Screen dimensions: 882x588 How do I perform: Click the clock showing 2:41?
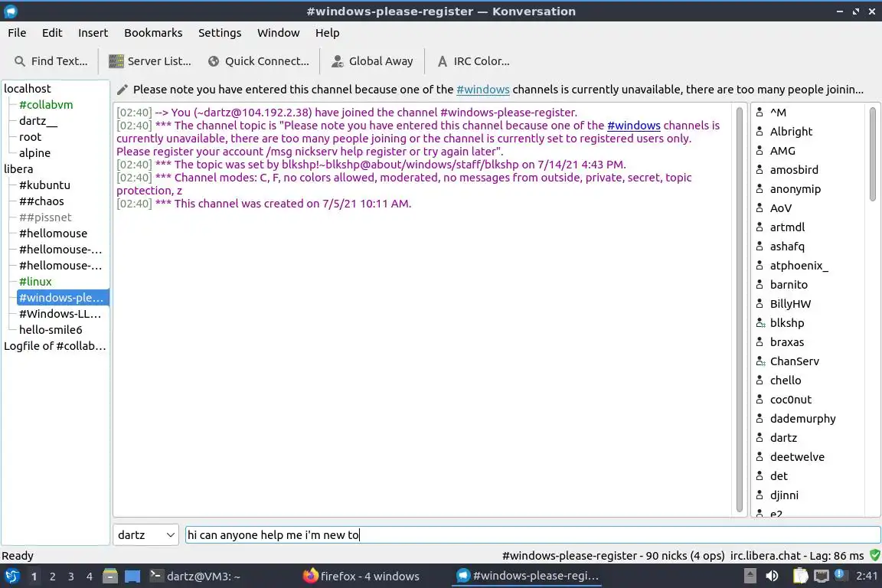point(866,577)
